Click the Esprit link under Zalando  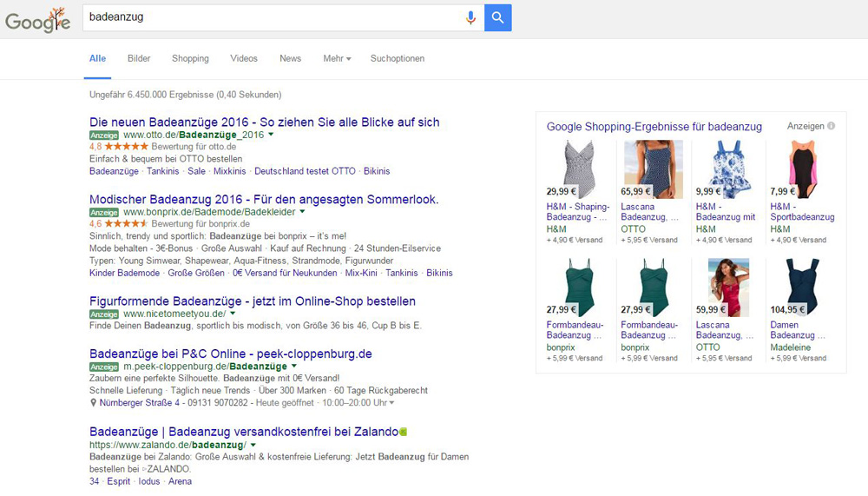point(118,481)
